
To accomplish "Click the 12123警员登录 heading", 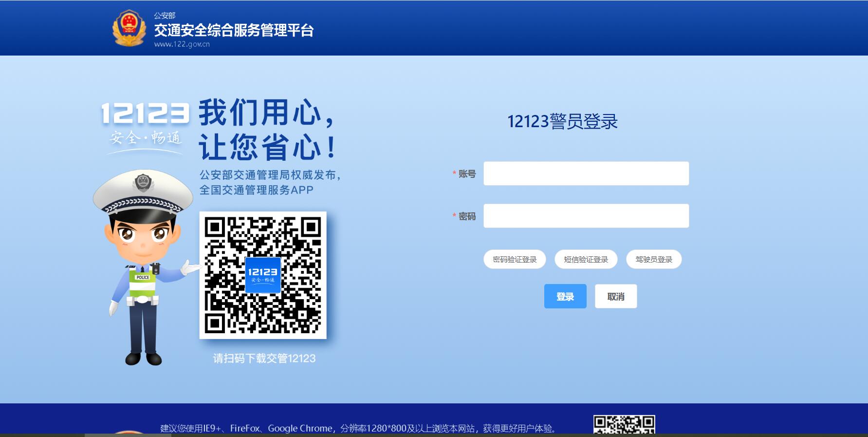I will pyautogui.click(x=562, y=121).
